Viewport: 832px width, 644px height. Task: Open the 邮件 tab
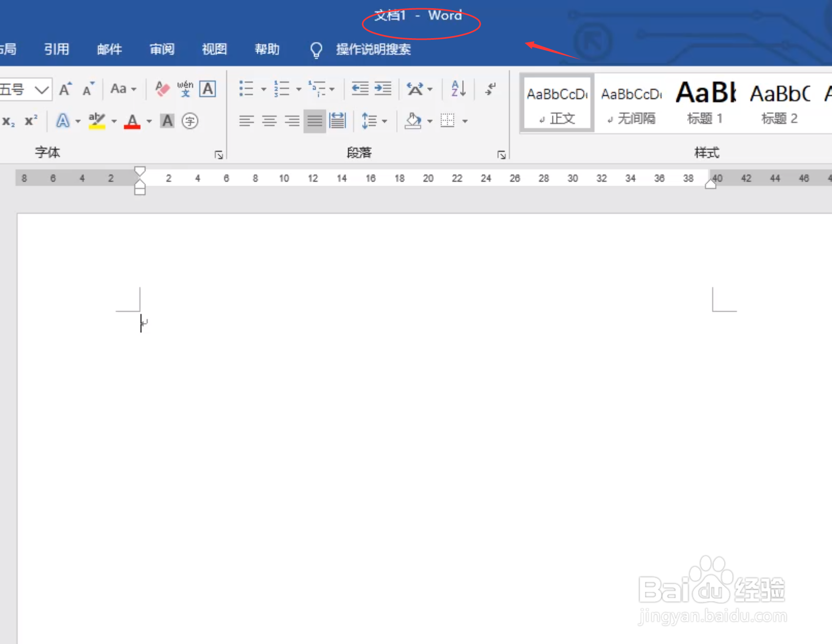(109, 49)
